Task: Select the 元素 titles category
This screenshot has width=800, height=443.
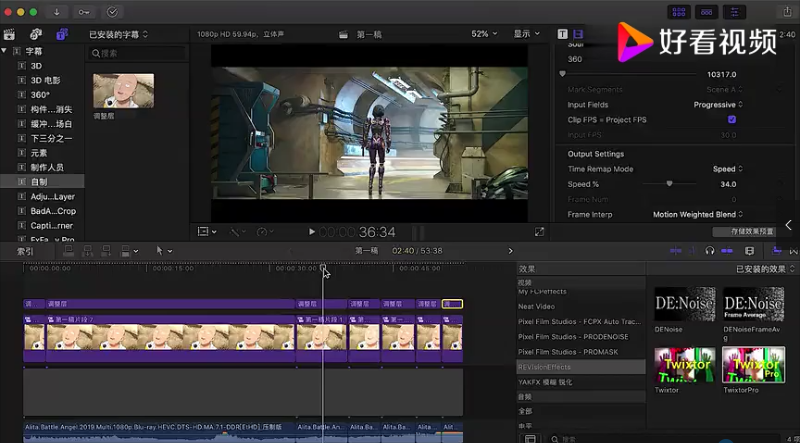Action: [x=39, y=153]
